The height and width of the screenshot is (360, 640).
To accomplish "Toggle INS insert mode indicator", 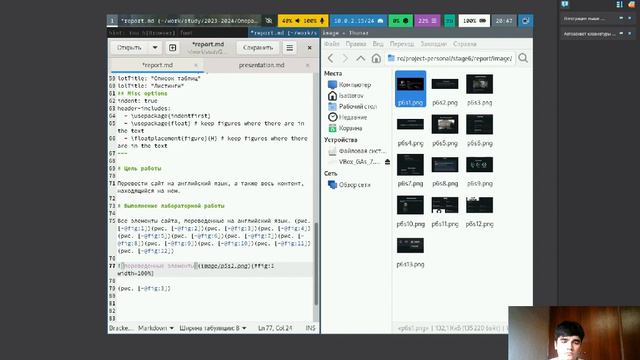I will coord(310,328).
